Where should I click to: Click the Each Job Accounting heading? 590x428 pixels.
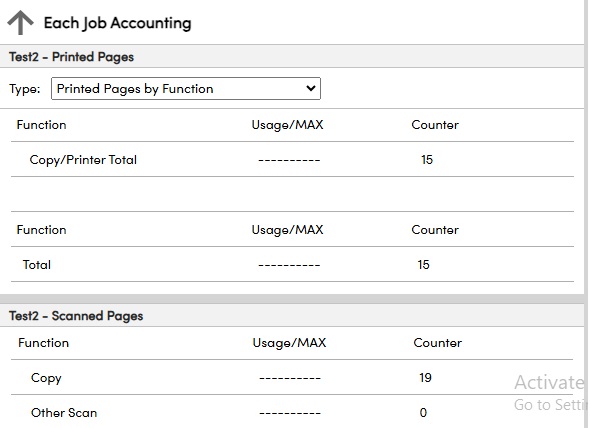(117, 23)
